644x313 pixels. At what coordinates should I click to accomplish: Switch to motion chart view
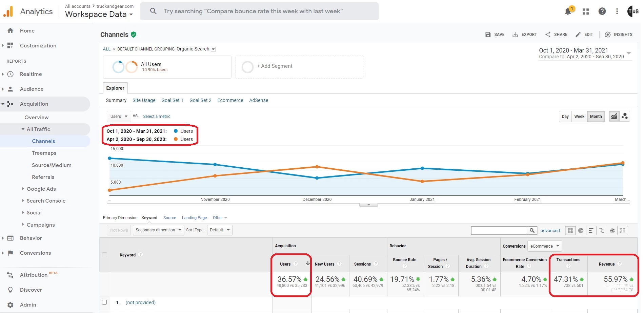(625, 117)
